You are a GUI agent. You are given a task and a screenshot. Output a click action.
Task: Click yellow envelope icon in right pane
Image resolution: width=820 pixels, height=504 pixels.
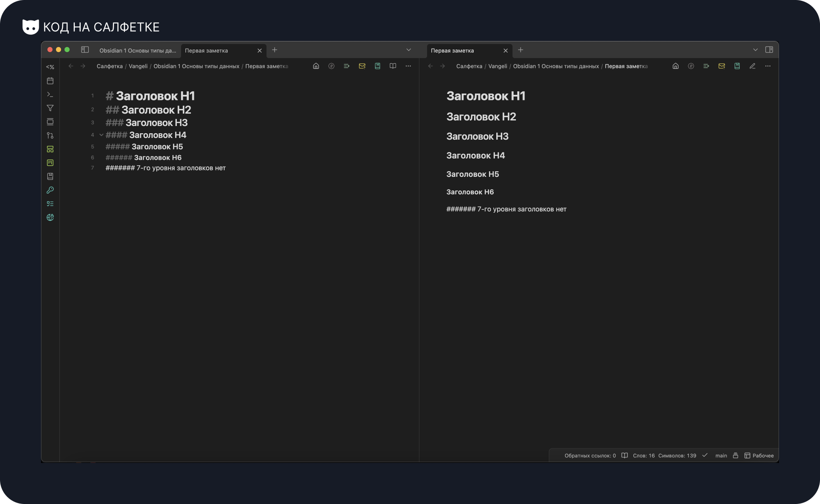tap(722, 66)
